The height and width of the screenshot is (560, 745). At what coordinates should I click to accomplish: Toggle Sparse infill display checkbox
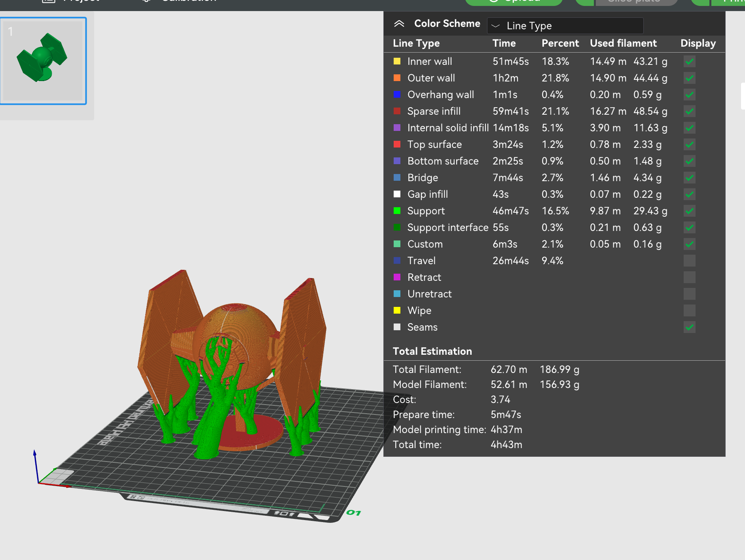pyautogui.click(x=689, y=111)
